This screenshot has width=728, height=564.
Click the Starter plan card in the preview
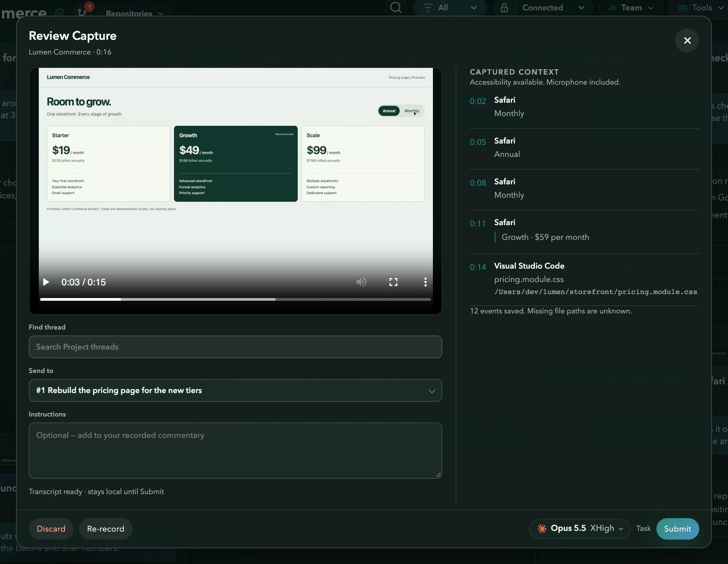[108, 164]
